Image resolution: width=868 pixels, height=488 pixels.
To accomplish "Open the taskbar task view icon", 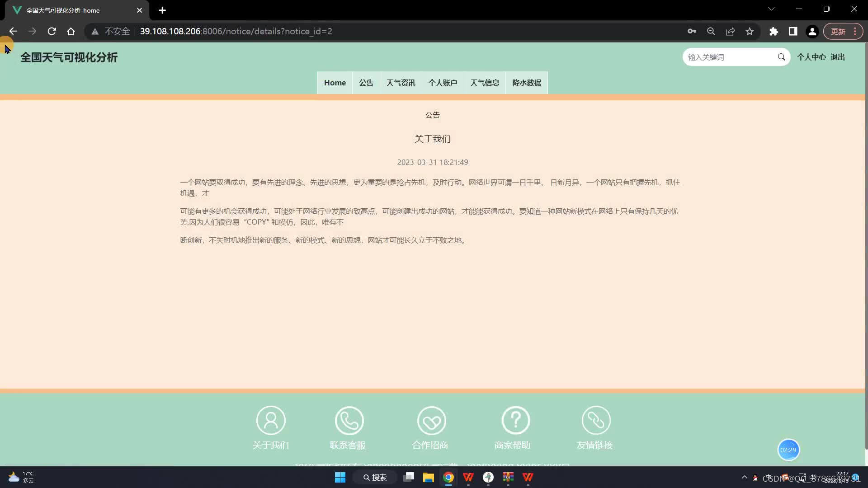I will point(409,477).
